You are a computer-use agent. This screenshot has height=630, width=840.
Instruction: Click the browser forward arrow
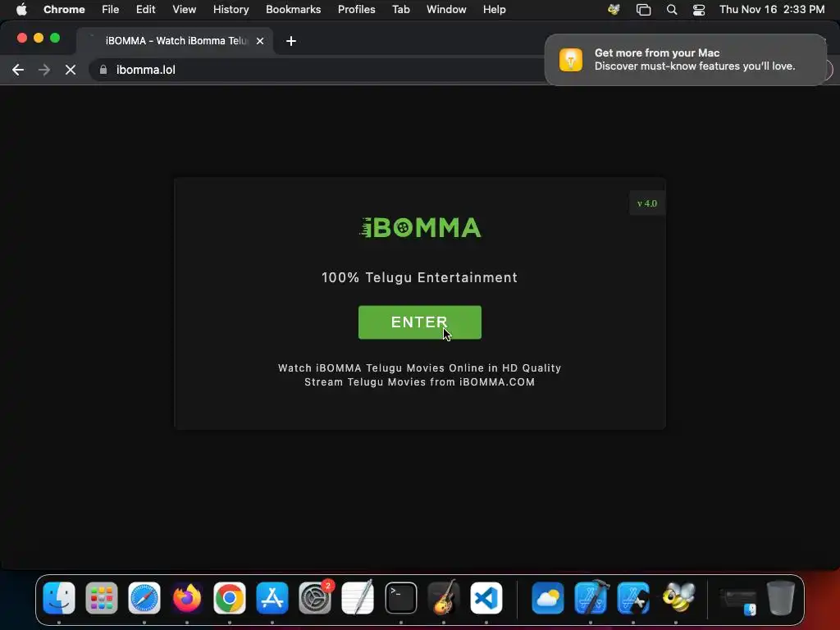pos(44,70)
